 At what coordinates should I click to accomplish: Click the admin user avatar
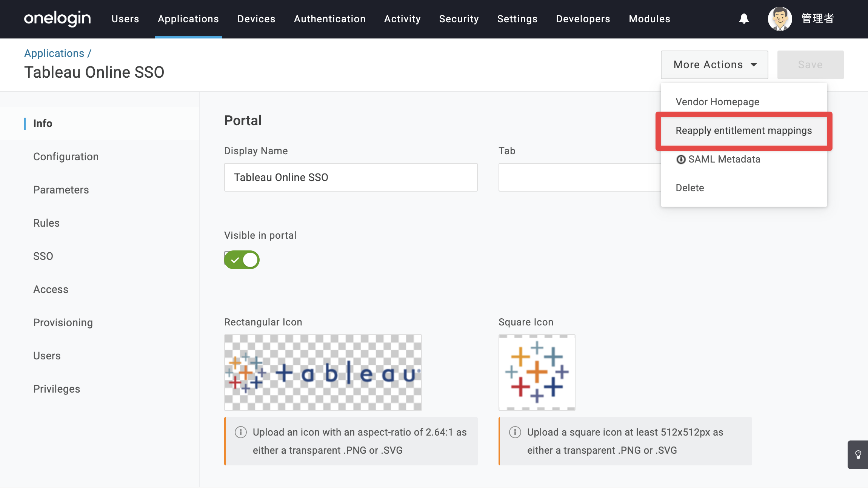pyautogui.click(x=780, y=18)
